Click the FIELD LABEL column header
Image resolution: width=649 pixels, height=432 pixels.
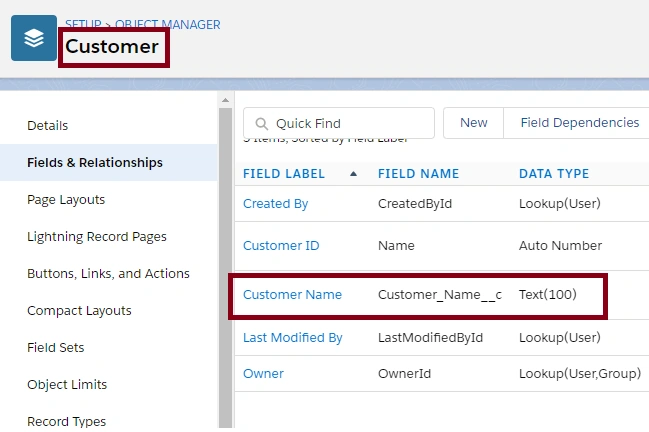(x=284, y=174)
